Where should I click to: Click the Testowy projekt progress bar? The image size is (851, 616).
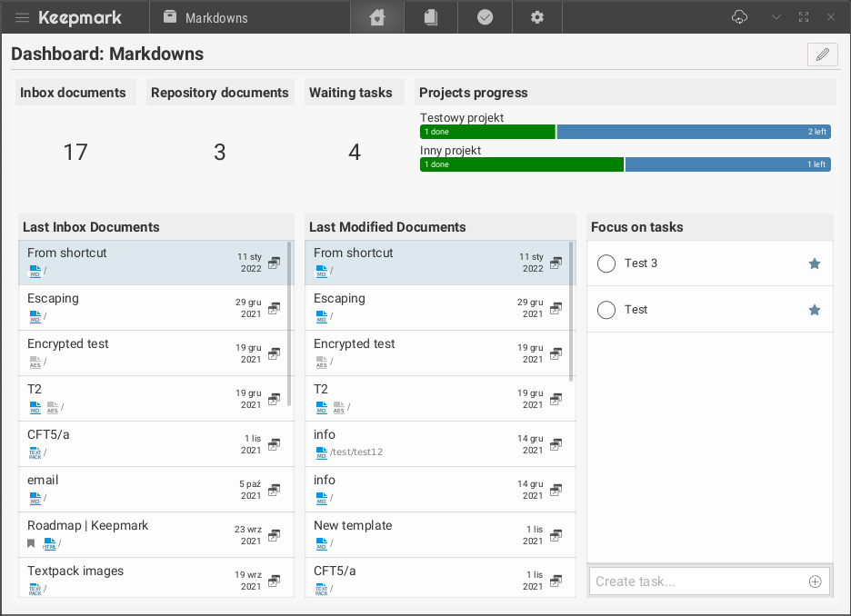point(625,132)
